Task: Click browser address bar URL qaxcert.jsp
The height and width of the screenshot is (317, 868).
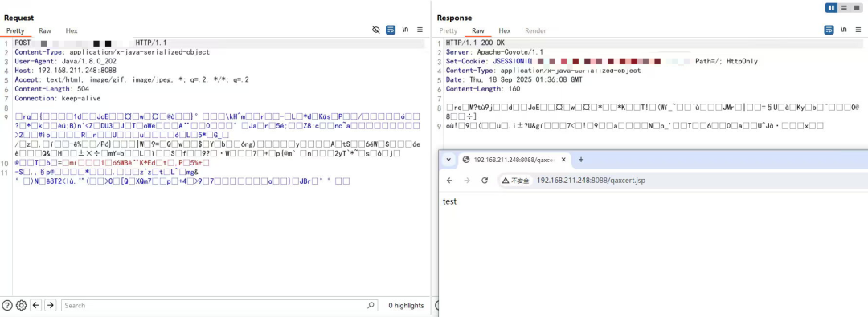Action: click(591, 181)
